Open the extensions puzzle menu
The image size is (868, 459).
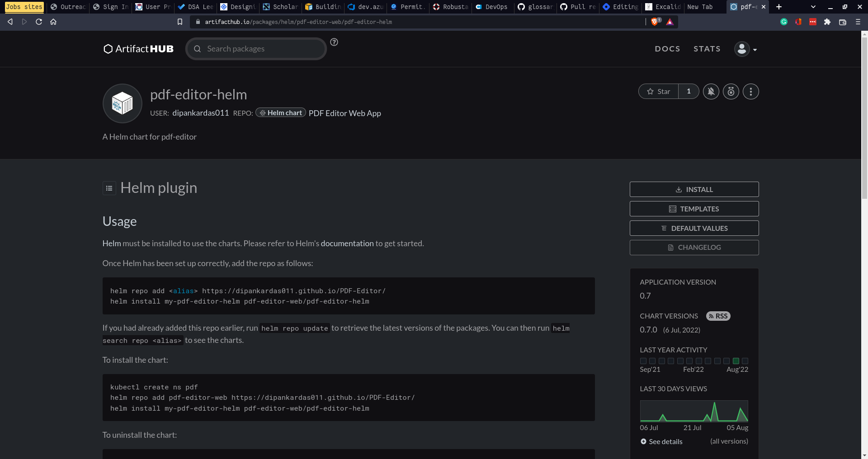(827, 22)
